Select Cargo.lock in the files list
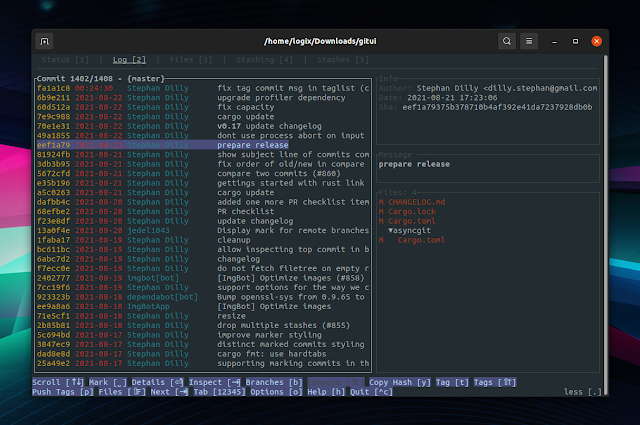This screenshot has height=425, width=640. (x=414, y=211)
